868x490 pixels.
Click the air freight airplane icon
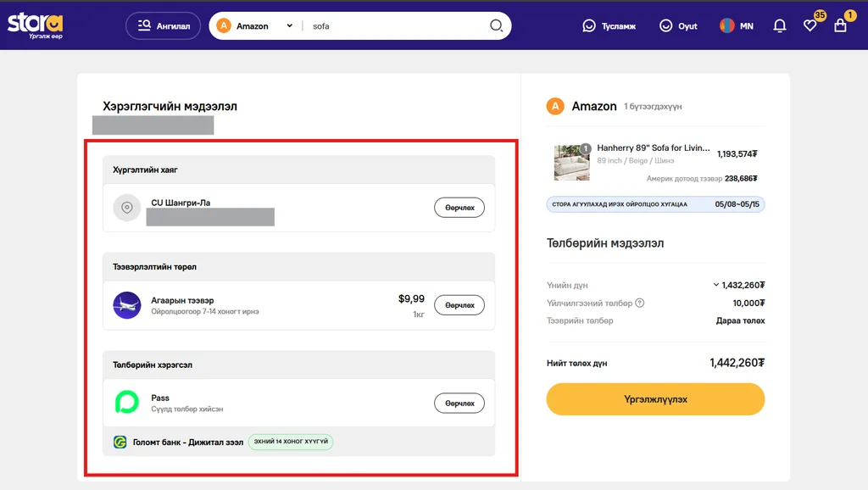[127, 305]
